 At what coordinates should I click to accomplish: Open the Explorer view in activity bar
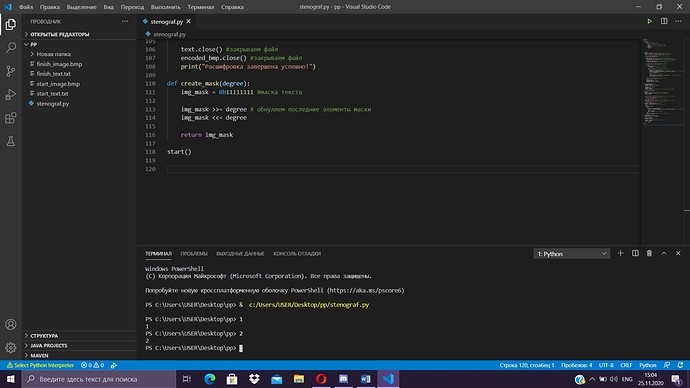(11, 24)
